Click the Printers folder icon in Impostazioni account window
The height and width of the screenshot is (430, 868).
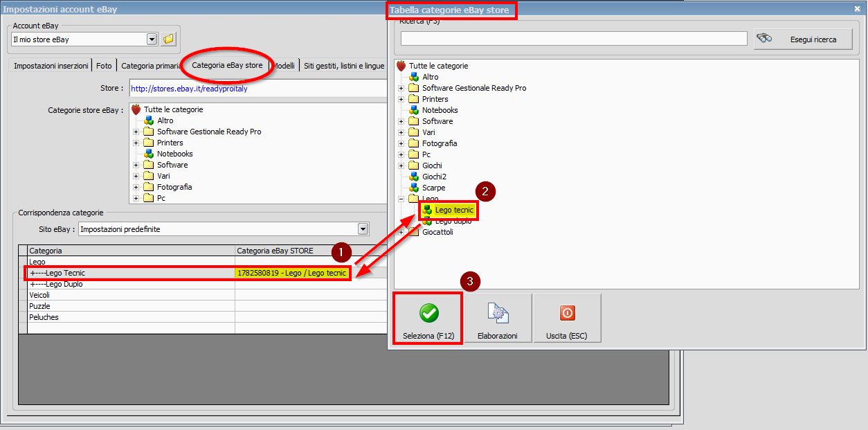(149, 143)
